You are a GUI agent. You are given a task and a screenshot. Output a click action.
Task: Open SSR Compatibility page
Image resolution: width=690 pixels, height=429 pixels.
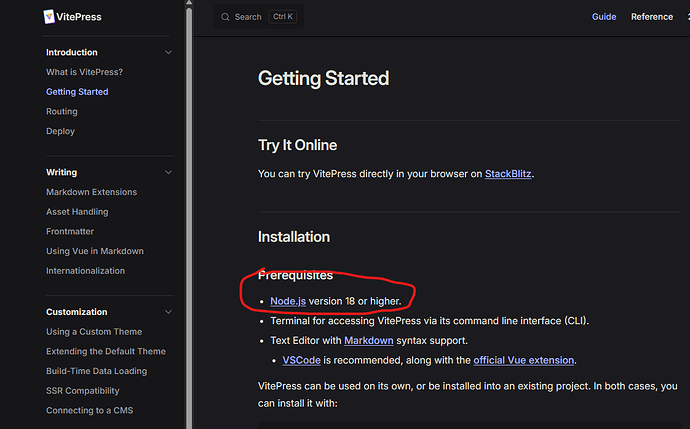coord(83,391)
